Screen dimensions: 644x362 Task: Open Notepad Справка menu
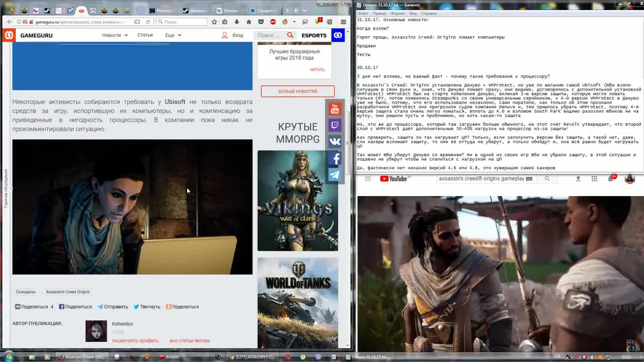pyautogui.click(x=429, y=14)
